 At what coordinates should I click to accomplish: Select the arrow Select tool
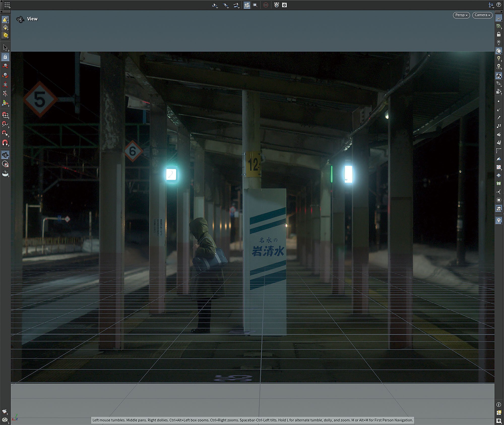[x=5, y=47]
